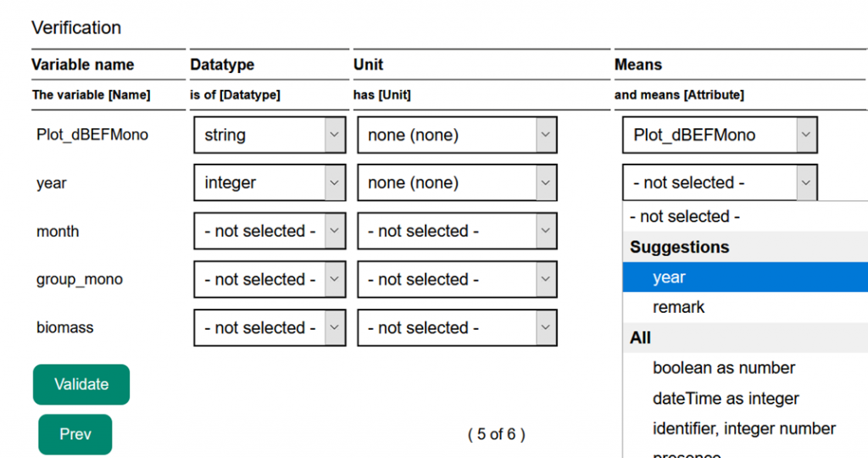Select Unit for group_mono variable
Viewport: 868px width, 458px height.
coord(457,279)
